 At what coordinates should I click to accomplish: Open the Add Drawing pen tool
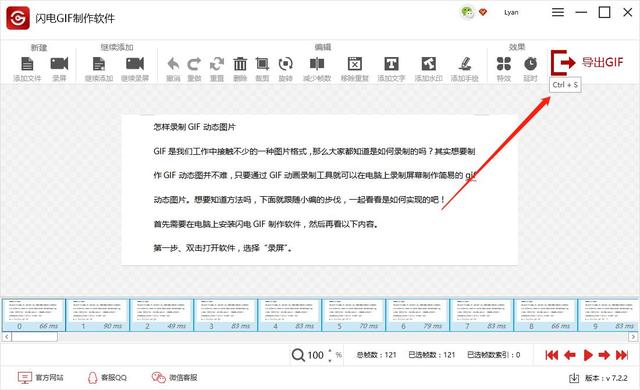pos(464,64)
